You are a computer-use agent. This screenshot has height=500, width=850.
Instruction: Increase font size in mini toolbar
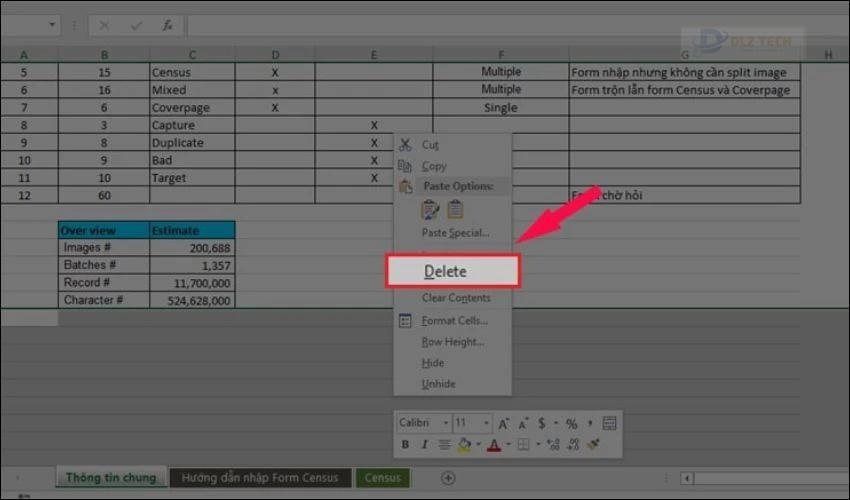click(x=504, y=424)
